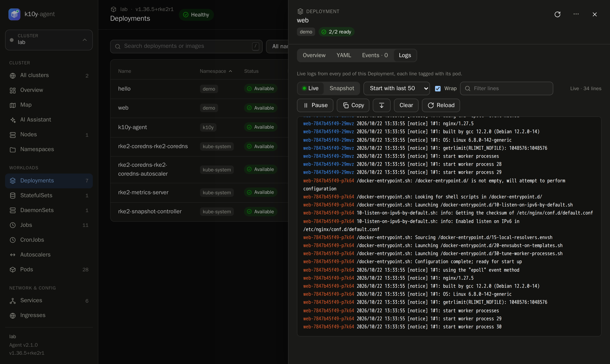Viewport: 610px width, 364px height.
Task: Click kube-system tag on rke2-metrics-server row
Action: [216, 193]
